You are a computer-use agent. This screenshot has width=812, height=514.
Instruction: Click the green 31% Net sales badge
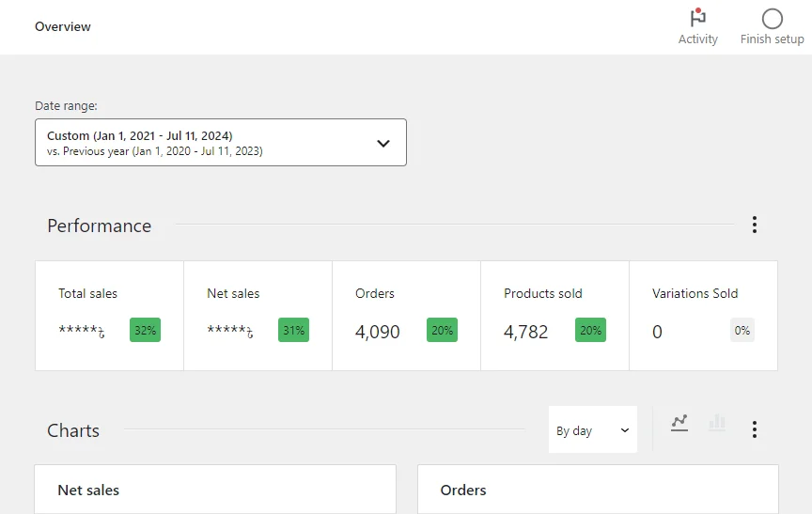[x=293, y=330]
